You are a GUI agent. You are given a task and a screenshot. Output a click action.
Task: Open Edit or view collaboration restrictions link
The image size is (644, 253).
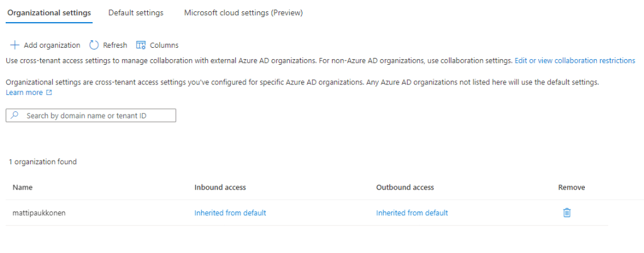[574, 61]
